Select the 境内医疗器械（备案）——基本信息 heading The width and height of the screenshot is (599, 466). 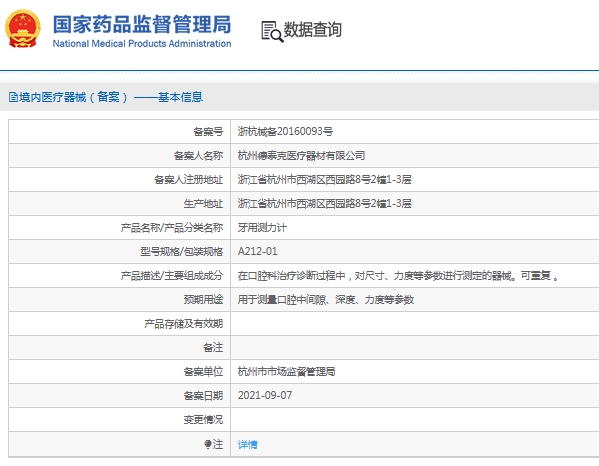pyautogui.click(x=111, y=97)
